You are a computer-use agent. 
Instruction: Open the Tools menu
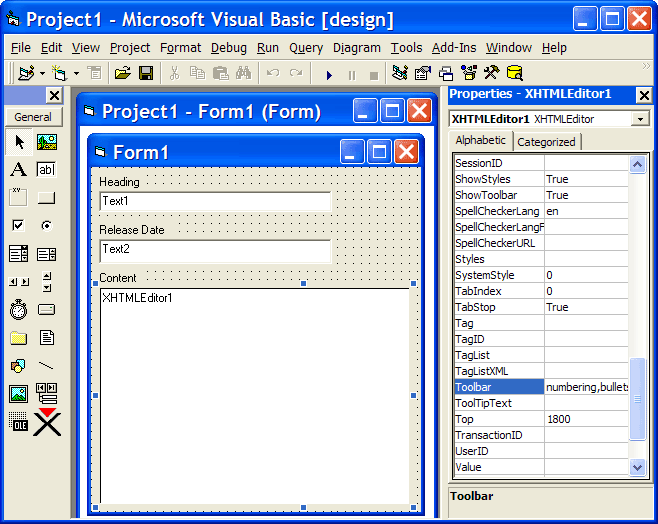[x=407, y=48]
